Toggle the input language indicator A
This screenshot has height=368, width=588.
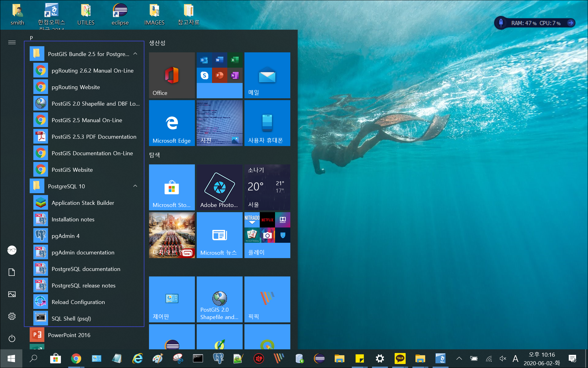click(515, 359)
